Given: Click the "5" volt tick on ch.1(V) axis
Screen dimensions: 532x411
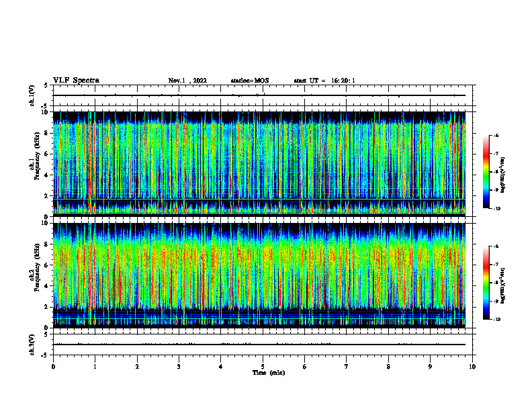Looking at the screenshot, I should pos(46,85).
